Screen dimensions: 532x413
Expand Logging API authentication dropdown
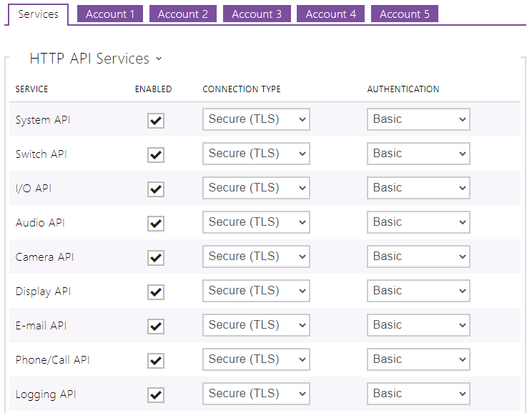pyautogui.click(x=418, y=394)
